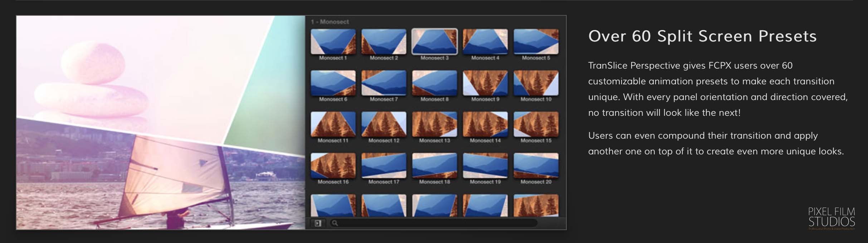Click the Monosect 13 preset thumbnail

[434, 124]
